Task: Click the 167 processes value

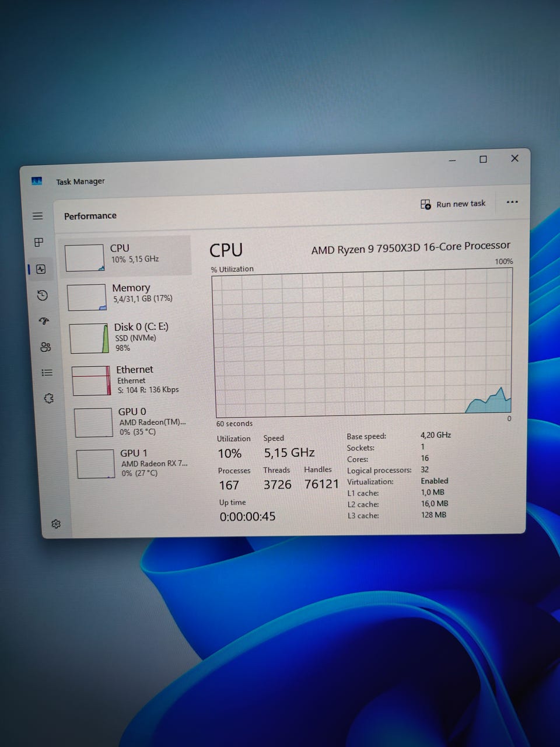Action: coord(229,485)
